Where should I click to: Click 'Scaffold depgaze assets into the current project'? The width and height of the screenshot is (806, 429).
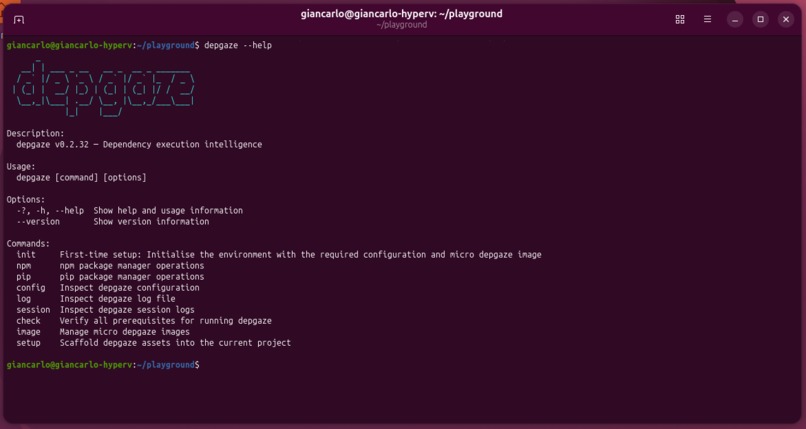point(175,343)
